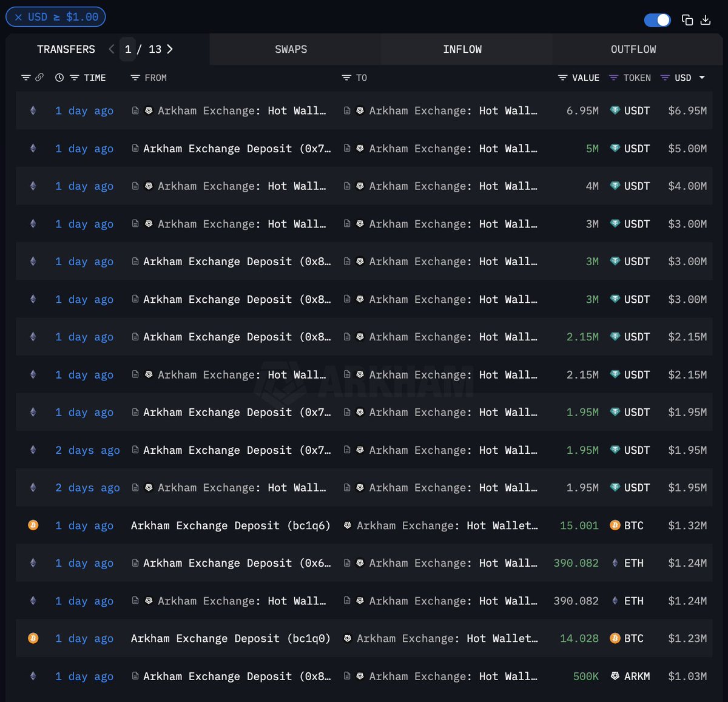Click the USD amount $1.03M
This screenshot has height=702, width=728.
[687, 676]
